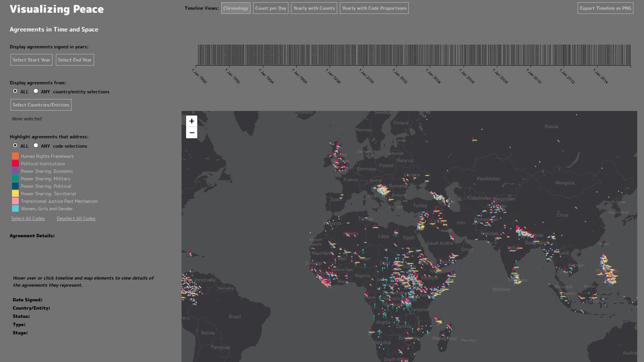The width and height of the screenshot is (644, 362).
Task: Toggle Transitional Justice Past Mechanism swatch
Action: pos(15,201)
